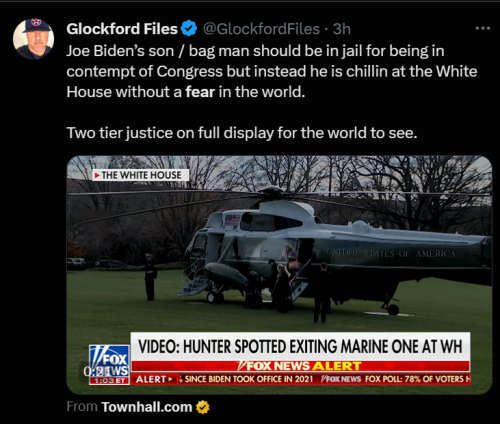Click the red arrow White House label
Screen dimensions: 500x424
141,175
